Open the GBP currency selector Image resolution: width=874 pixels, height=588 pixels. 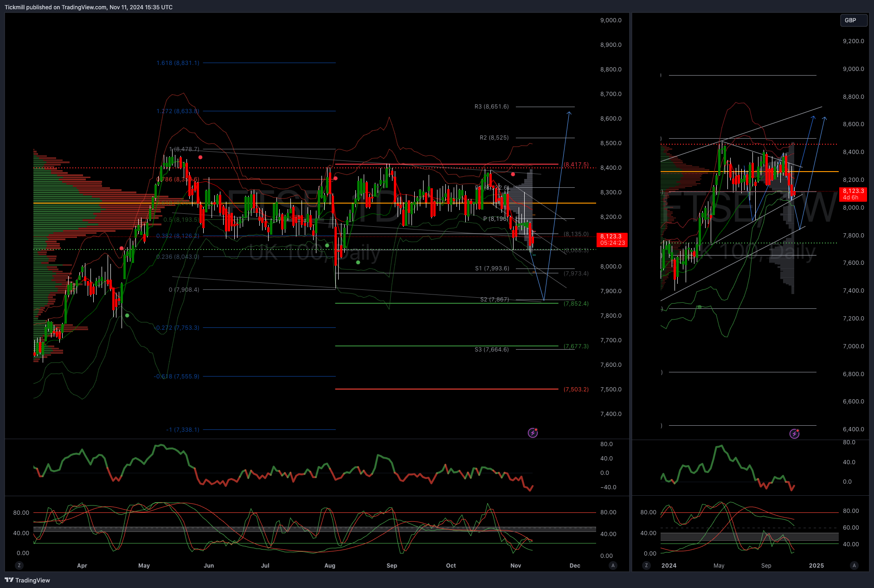pos(854,20)
